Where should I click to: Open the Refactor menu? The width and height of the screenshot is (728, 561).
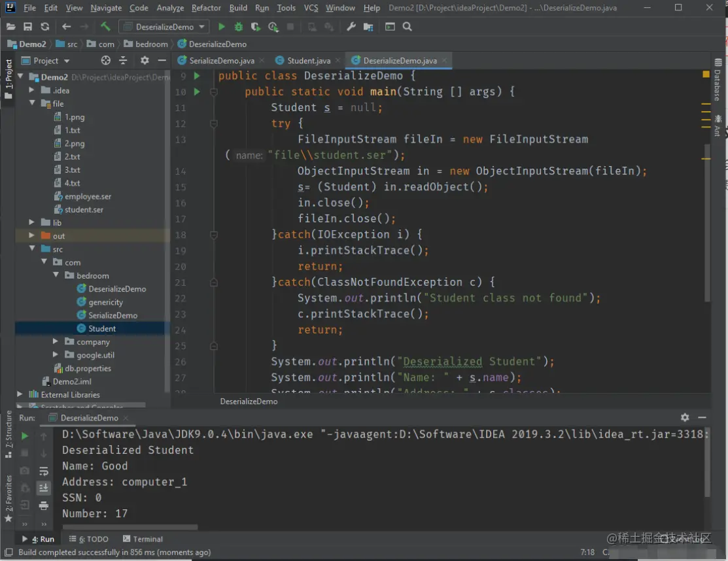click(x=206, y=8)
